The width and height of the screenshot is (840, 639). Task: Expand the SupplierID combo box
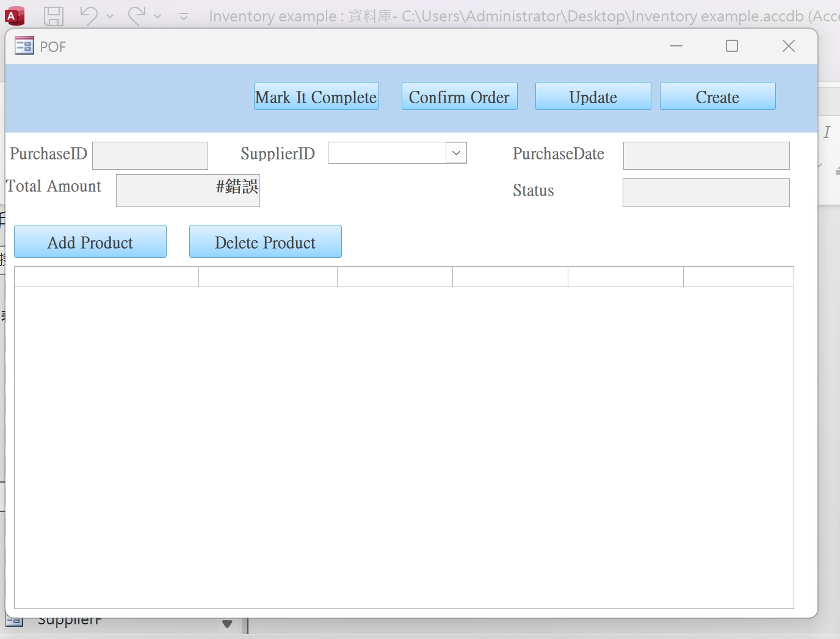click(x=456, y=153)
